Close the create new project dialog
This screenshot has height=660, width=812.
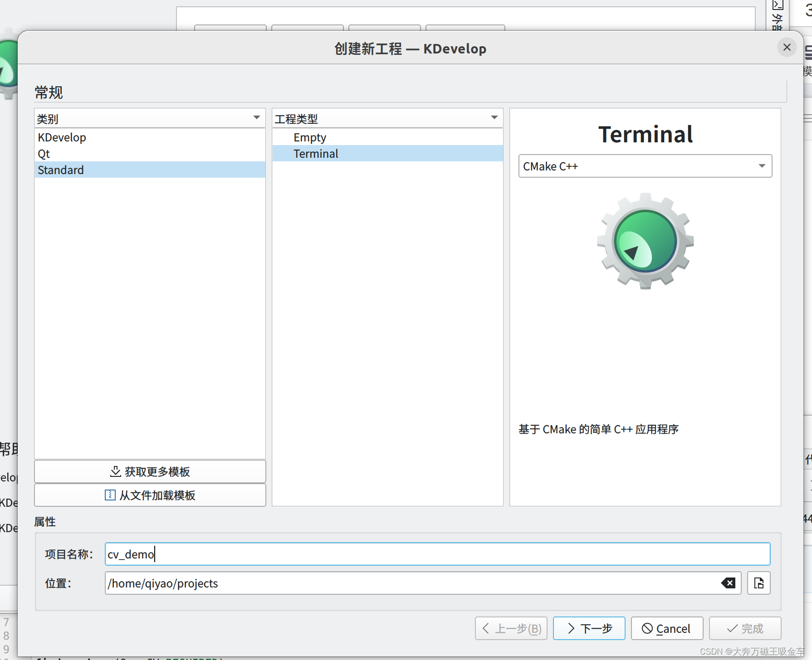point(787,47)
